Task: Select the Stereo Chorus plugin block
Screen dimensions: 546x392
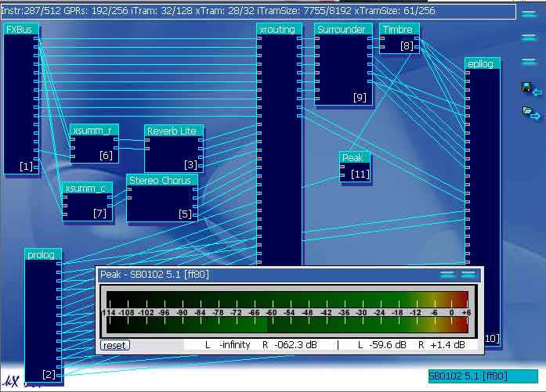Action: [162, 198]
